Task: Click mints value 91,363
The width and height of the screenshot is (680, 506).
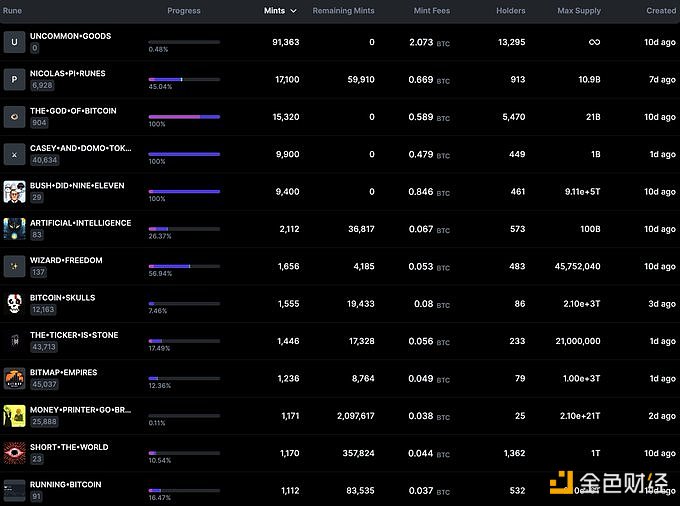Action: [286, 42]
